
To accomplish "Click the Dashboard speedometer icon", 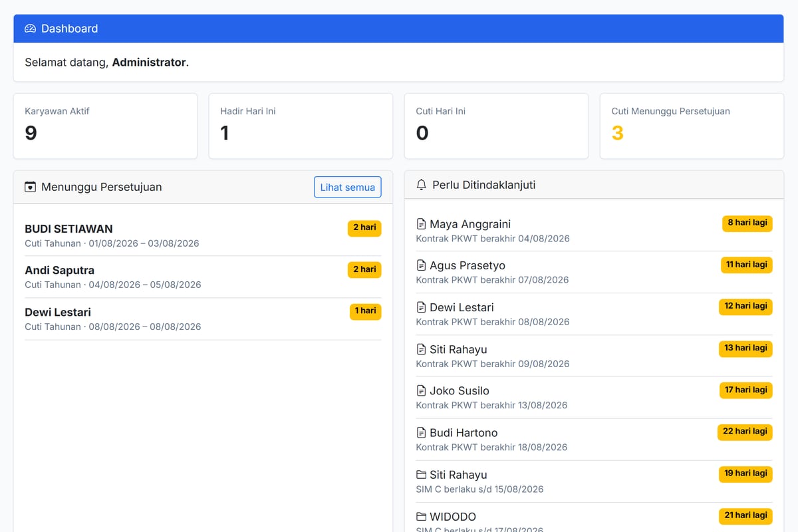I will pos(30,29).
